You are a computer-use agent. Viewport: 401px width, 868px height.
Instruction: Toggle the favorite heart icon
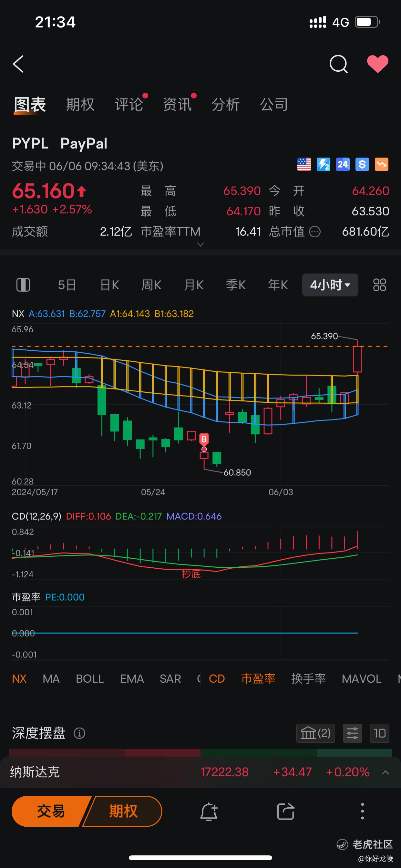[377, 64]
